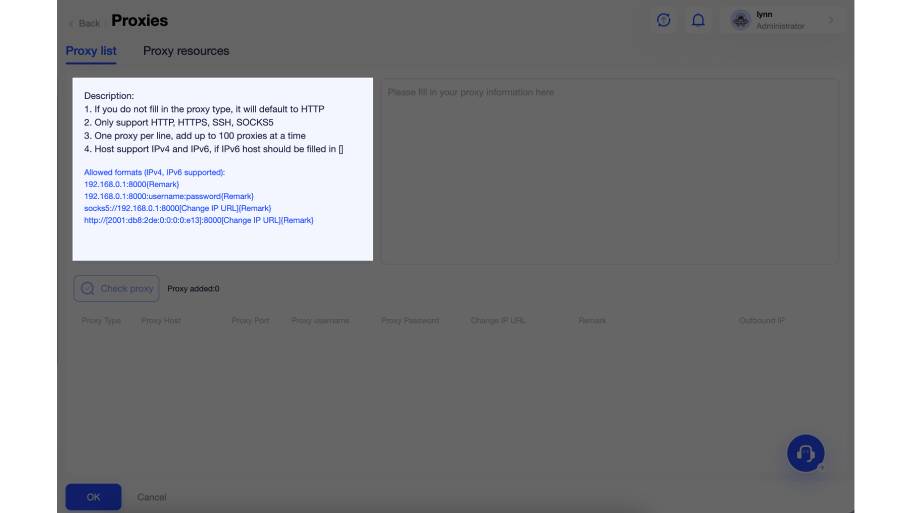Click 'One proxy per line' description line
The height and width of the screenshot is (513, 912).
coord(195,136)
